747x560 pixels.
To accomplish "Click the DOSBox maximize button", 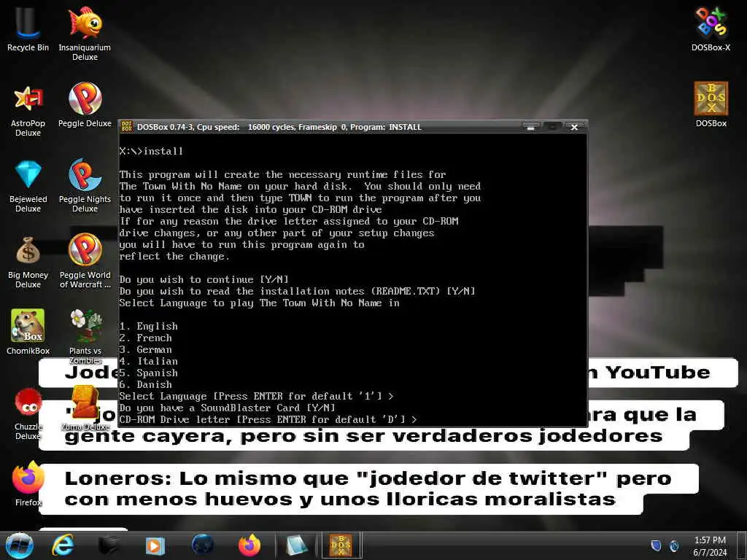I will pos(553,127).
